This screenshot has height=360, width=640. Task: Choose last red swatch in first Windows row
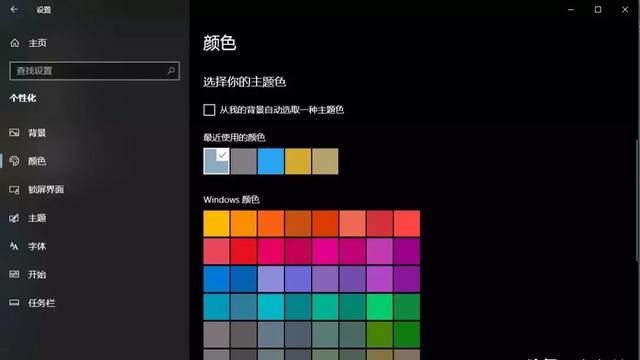(x=407, y=224)
